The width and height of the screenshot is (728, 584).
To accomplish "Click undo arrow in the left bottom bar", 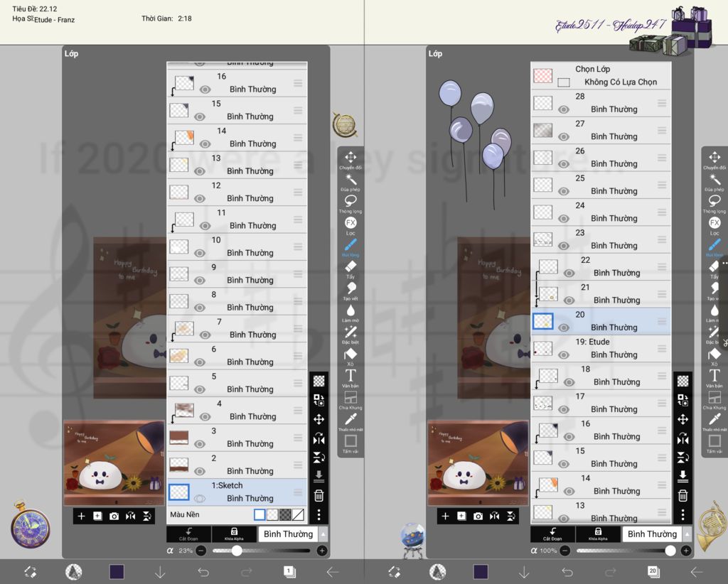I will pyautogui.click(x=203, y=572).
